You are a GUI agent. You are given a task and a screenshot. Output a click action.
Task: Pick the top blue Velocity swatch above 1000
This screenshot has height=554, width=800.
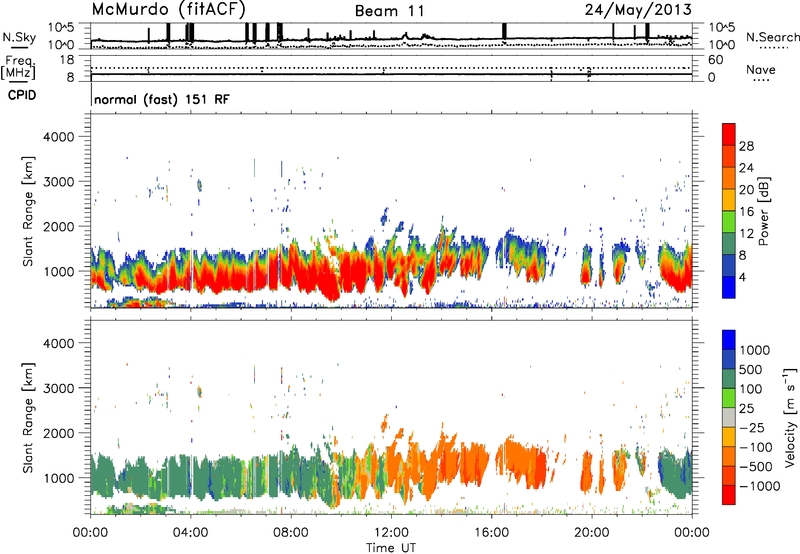point(729,340)
